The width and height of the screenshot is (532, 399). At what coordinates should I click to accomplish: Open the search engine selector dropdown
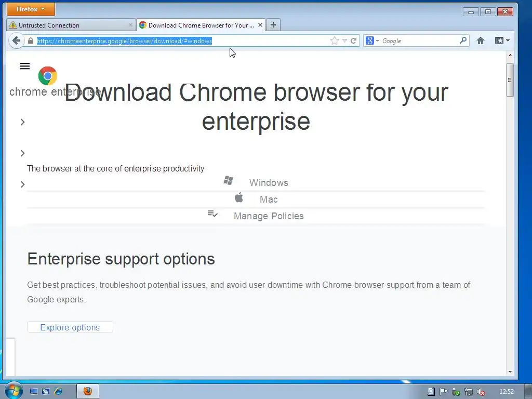click(372, 41)
